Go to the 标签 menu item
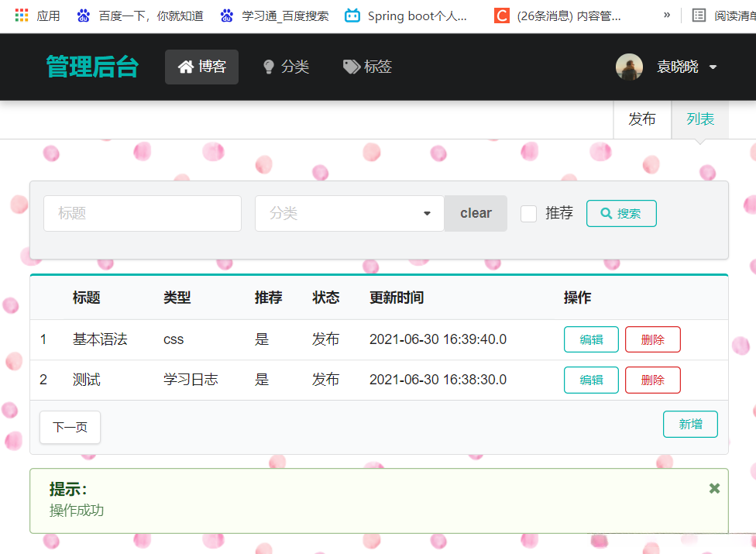The image size is (756, 554). (367, 67)
